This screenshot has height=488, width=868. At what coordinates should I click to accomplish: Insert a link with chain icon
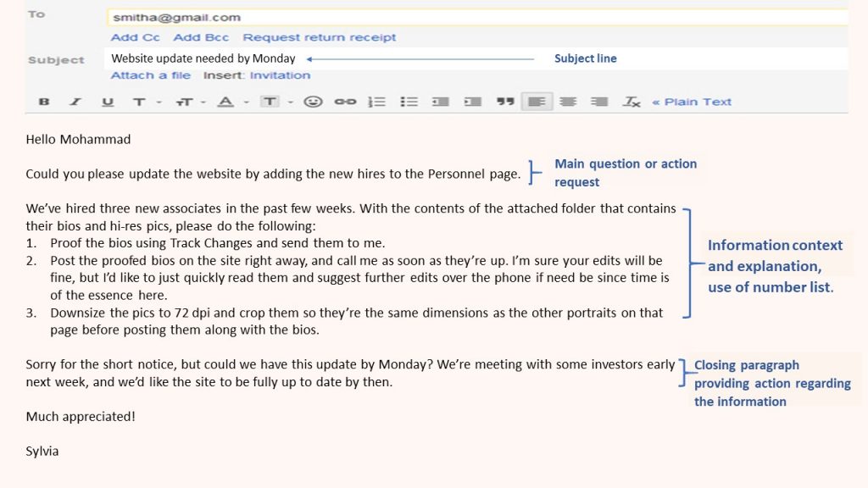point(345,102)
